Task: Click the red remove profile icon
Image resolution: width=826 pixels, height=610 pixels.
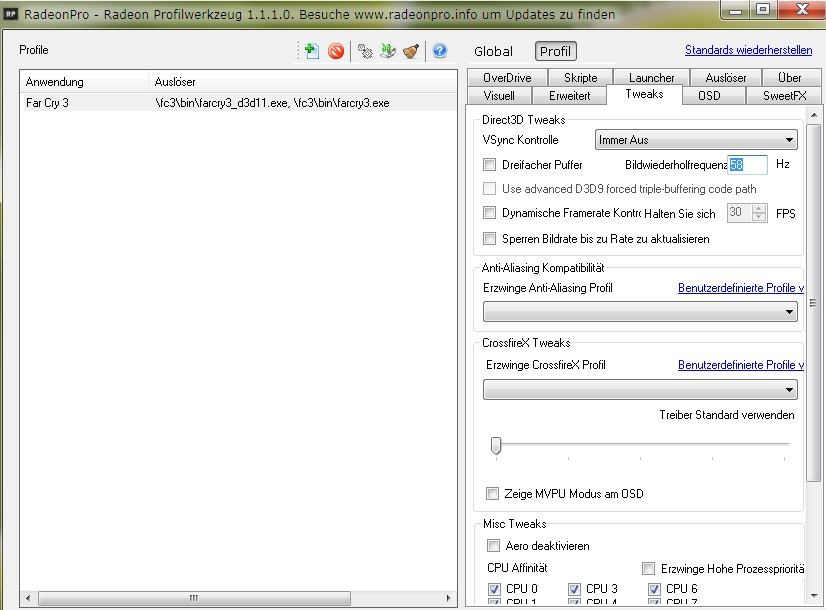Action: click(x=336, y=51)
